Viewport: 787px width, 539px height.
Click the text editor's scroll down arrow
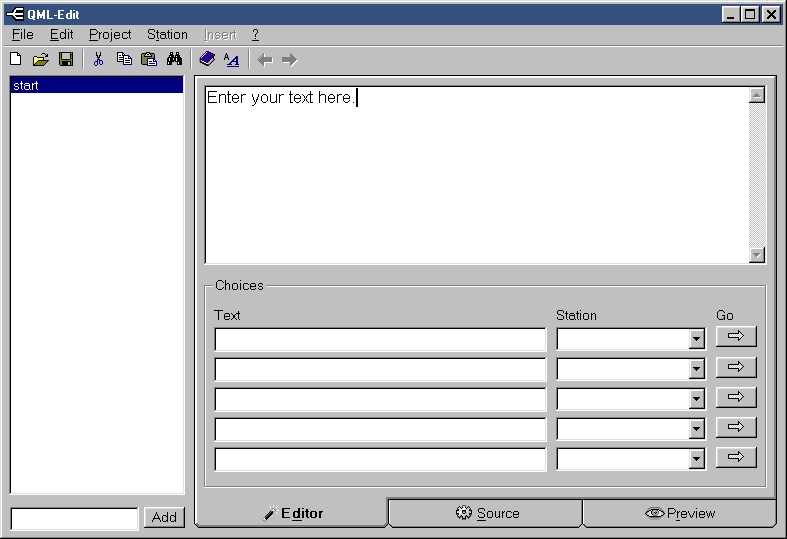pos(757,255)
